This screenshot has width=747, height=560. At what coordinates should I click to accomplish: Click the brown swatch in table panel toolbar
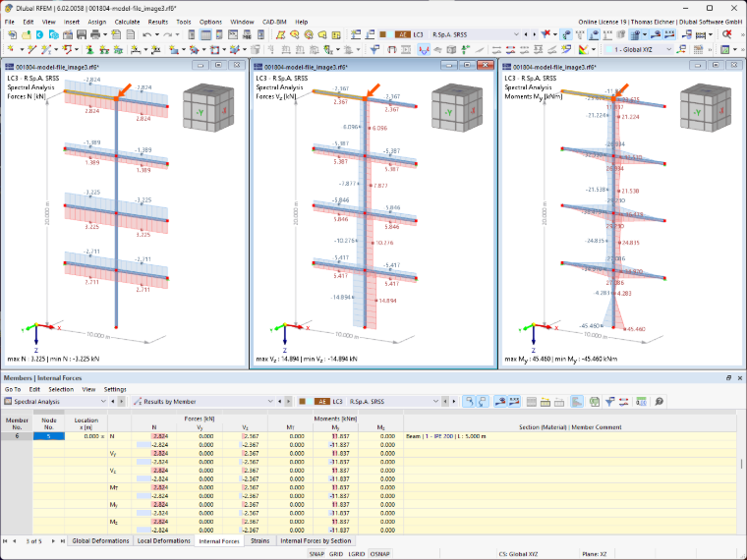[x=302, y=402]
